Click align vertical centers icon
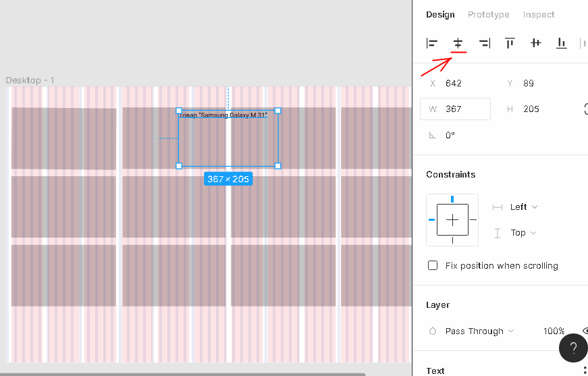The width and height of the screenshot is (588, 376). coord(535,43)
